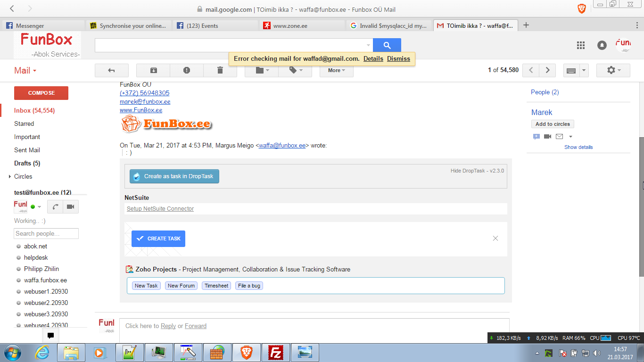The width and height of the screenshot is (644, 362).
Task: Show the previous (newer) conversation
Action: tap(531, 70)
